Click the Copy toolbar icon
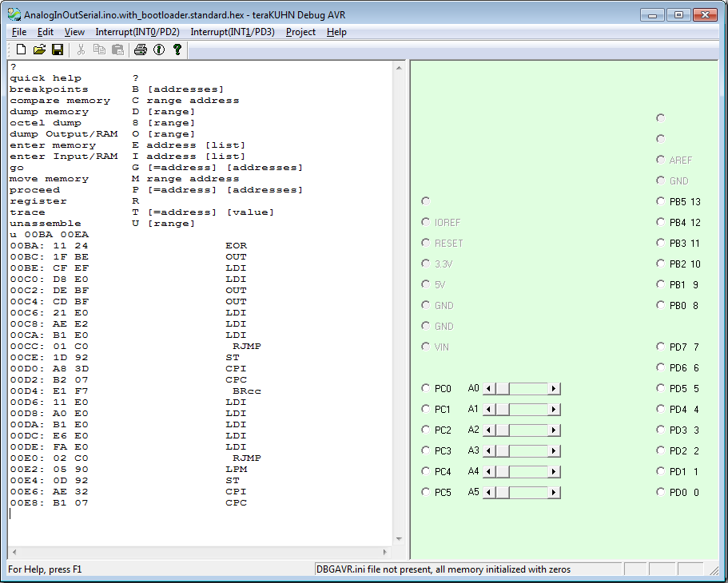Viewport: 728px width, 583px height. [99, 50]
